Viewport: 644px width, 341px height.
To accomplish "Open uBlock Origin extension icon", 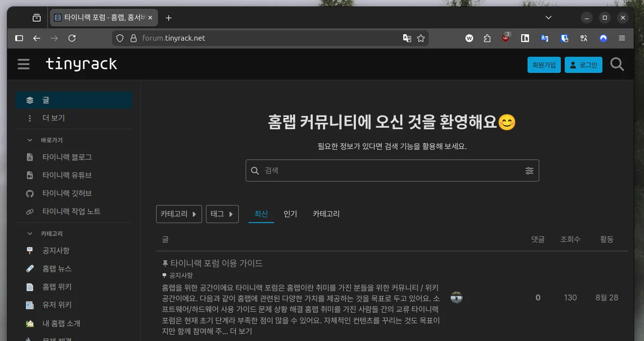I will [506, 38].
